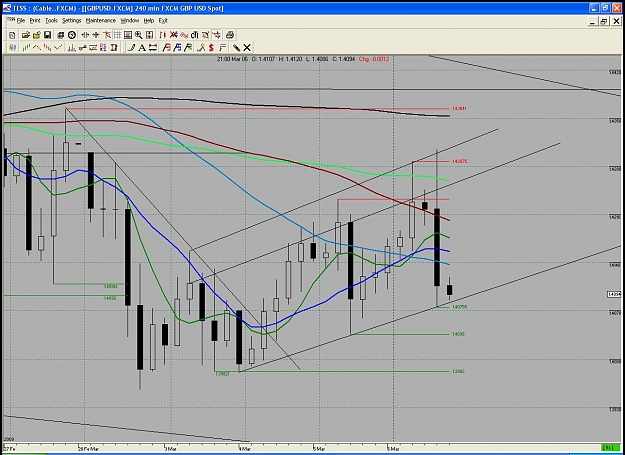Restore the inner chart window
Viewport: 625px width, 455px height.
point(604,21)
